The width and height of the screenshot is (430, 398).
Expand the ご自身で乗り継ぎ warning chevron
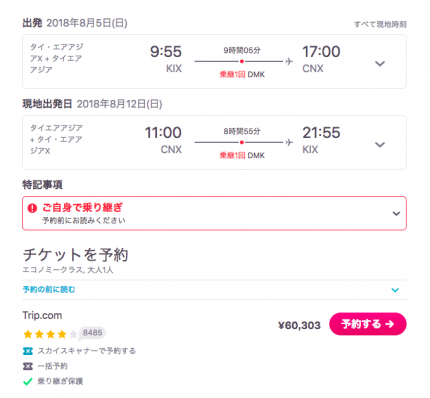coord(396,213)
